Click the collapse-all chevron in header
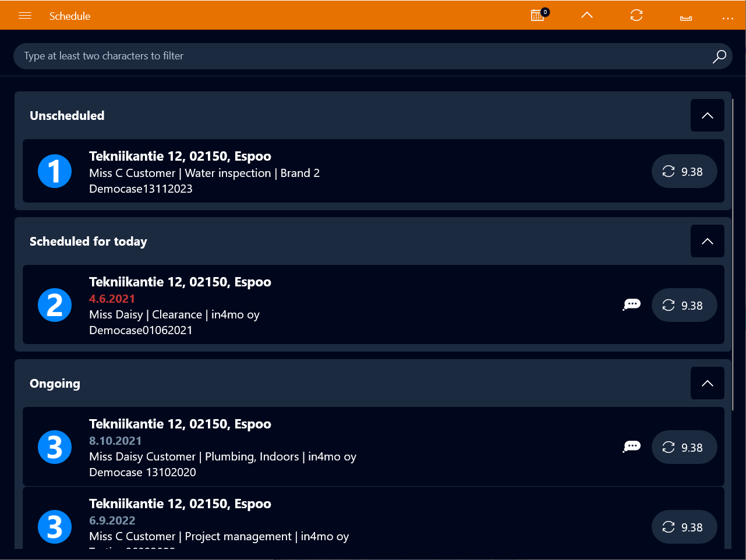746x560 pixels. [587, 15]
